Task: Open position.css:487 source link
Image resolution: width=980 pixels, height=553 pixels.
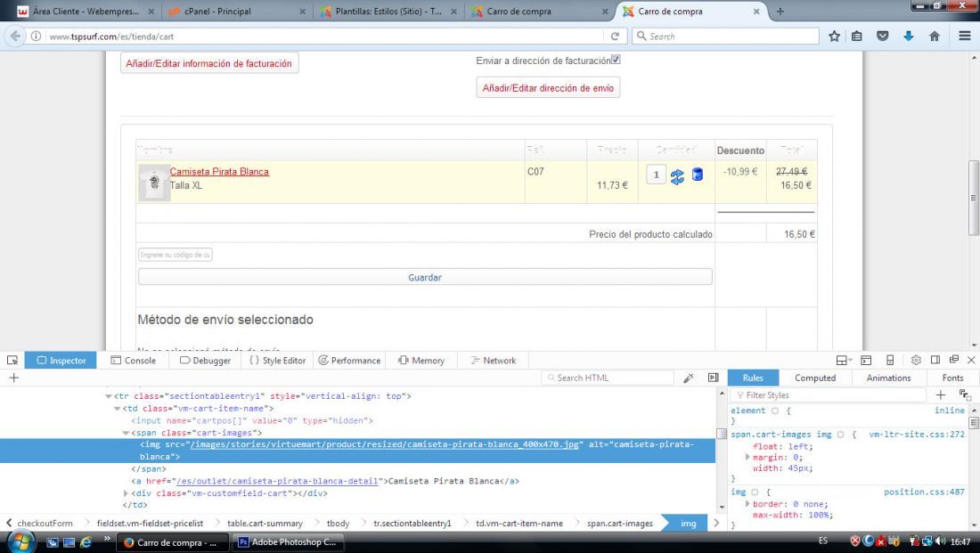Action: pyautogui.click(x=924, y=492)
